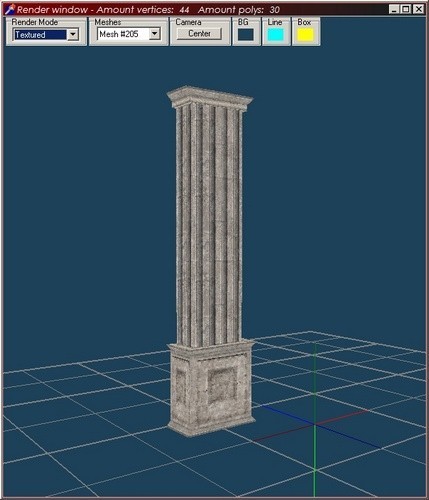Change the cyan Line color swatch
Image resolution: width=429 pixels, height=500 pixels.
pyautogui.click(x=276, y=35)
